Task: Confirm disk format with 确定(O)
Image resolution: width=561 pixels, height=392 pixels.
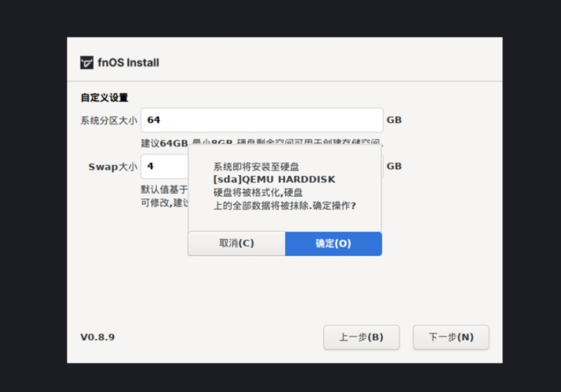Action: click(x=333, y=243)
